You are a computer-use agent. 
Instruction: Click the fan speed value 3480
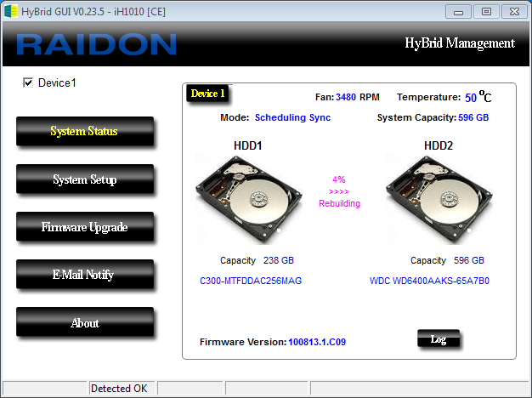[x=346, y=97]
